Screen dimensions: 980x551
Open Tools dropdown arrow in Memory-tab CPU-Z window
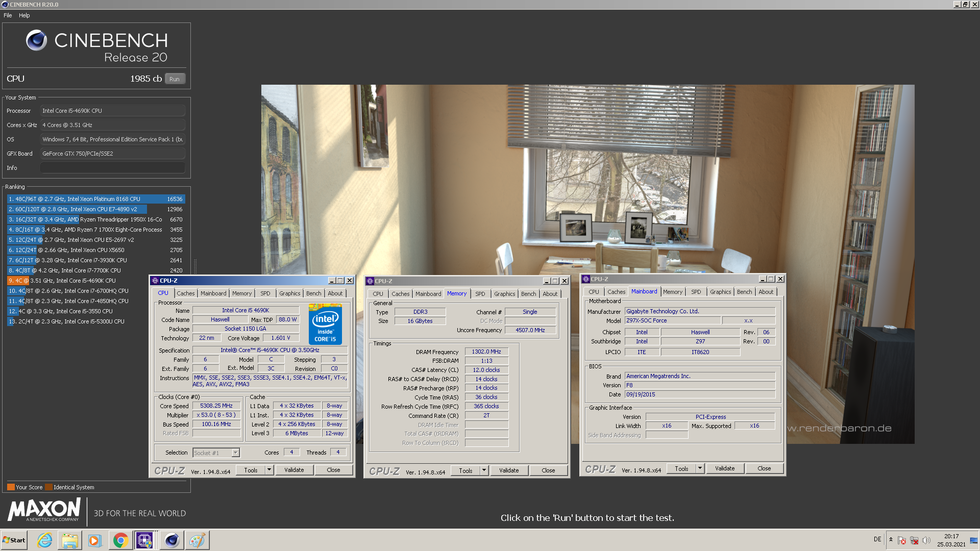point(484,470)
